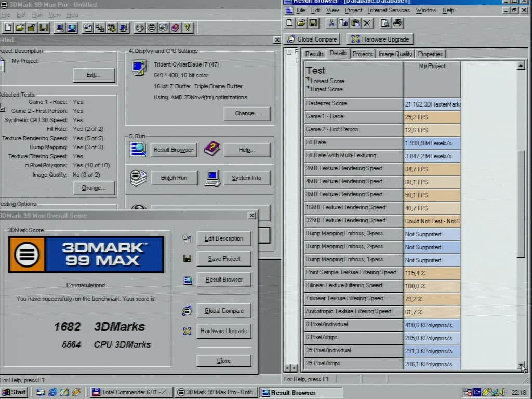Click computer icon beside System Info button
The image size is (532, 399).
pyautogui.click(x=212, y=178)
